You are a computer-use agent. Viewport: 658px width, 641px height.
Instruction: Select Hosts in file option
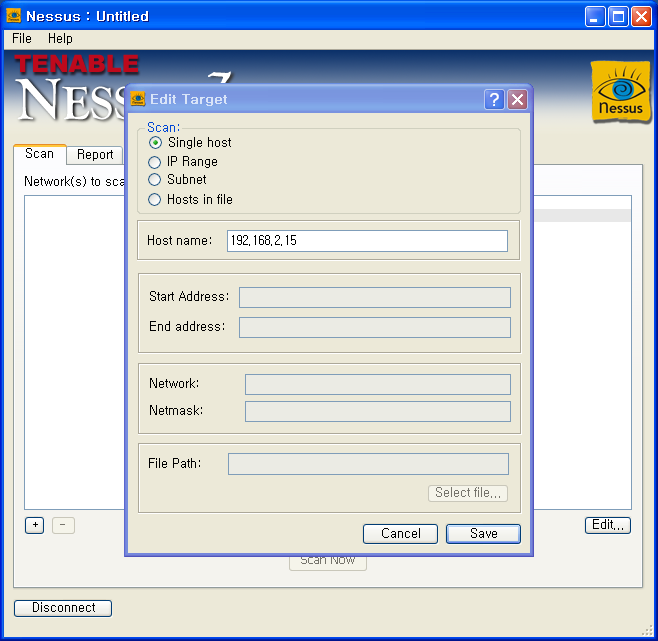pyautogui.click(x=154, y=199)
